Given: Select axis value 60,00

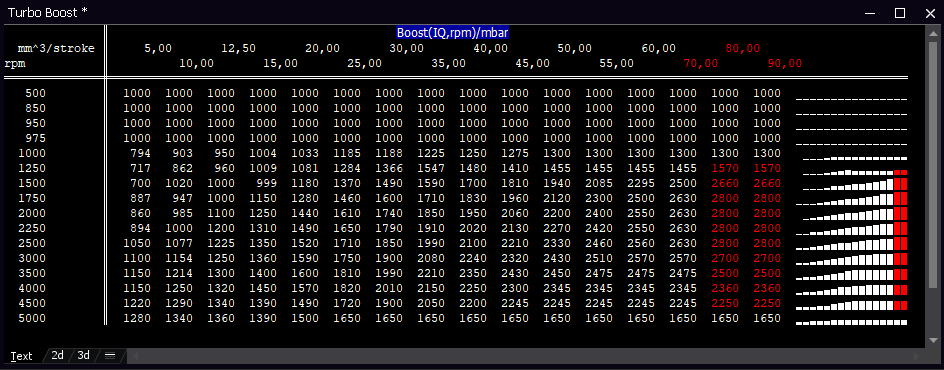Looking at the screenshot, I should (659, 48).
